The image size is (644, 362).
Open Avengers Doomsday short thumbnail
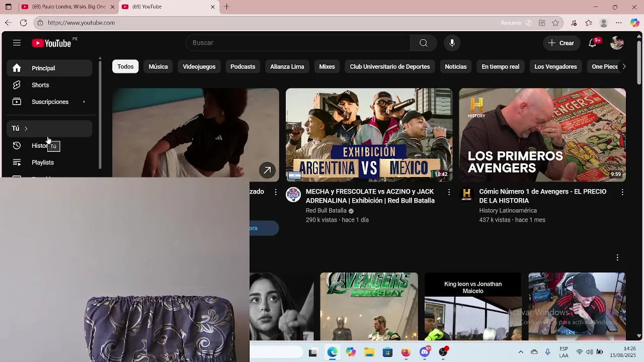(369, 307)
